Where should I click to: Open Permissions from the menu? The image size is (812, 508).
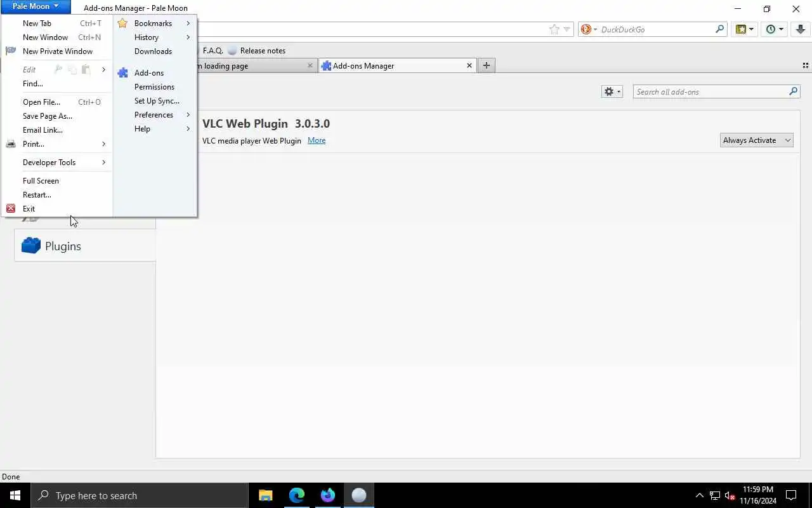155,87
